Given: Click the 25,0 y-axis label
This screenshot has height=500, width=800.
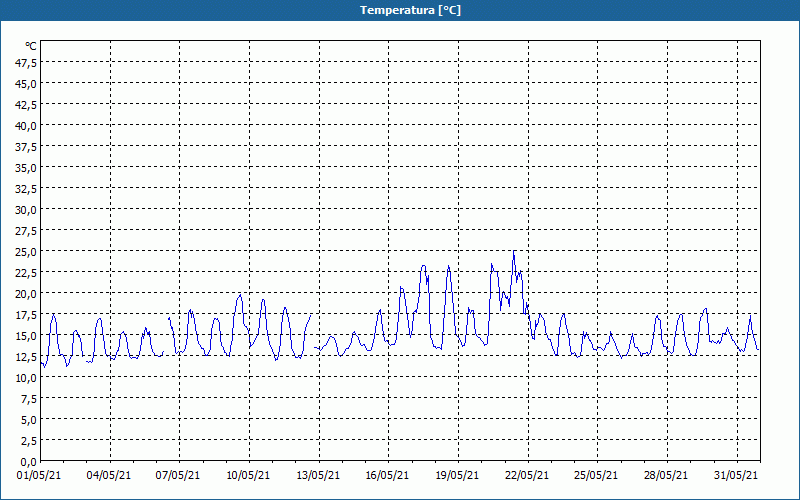Looking at the screenshot, I should [x=27, y=252].
